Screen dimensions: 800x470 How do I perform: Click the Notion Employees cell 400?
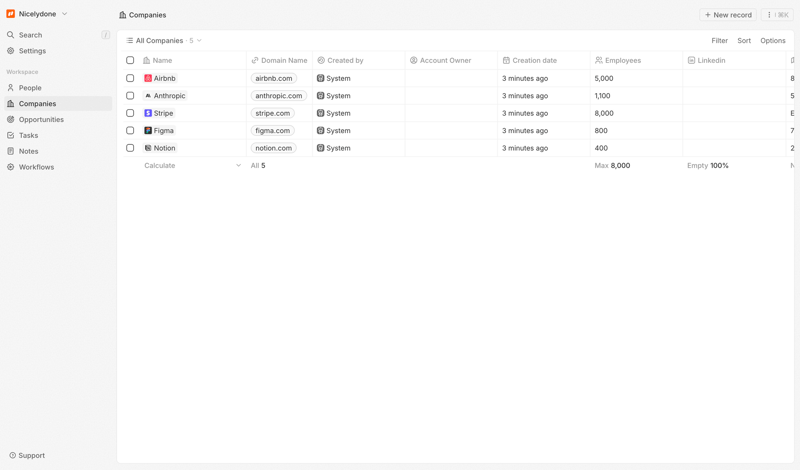[x=636, y=147]
